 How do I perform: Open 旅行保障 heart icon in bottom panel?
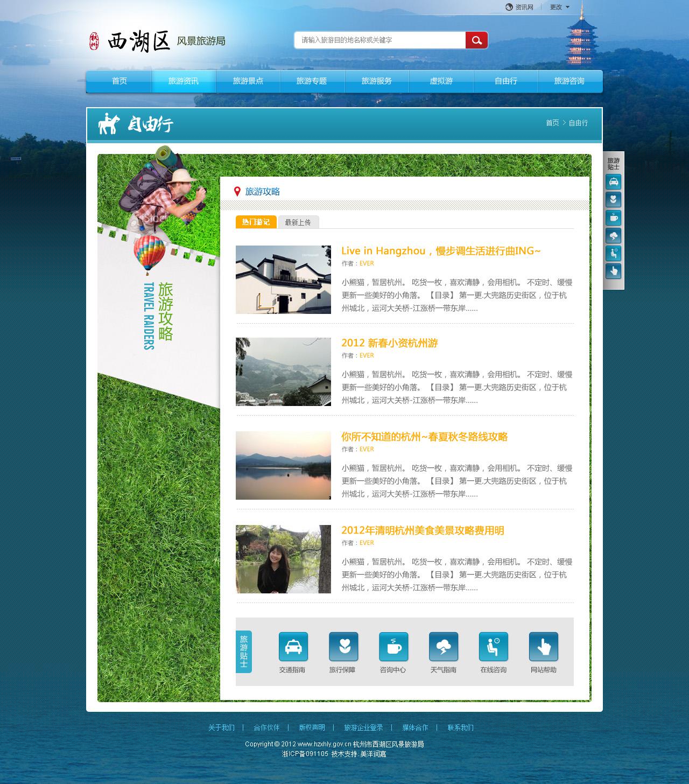(343, 647)
